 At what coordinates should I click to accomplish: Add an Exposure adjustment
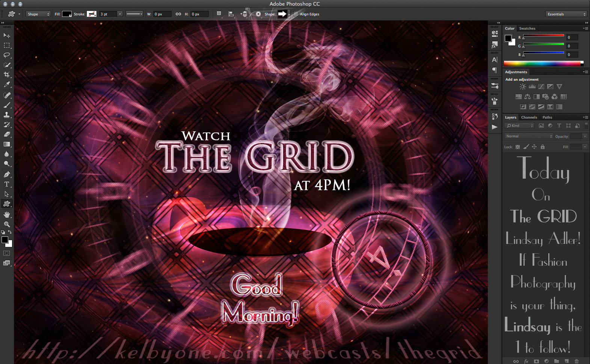pos(550,87)
